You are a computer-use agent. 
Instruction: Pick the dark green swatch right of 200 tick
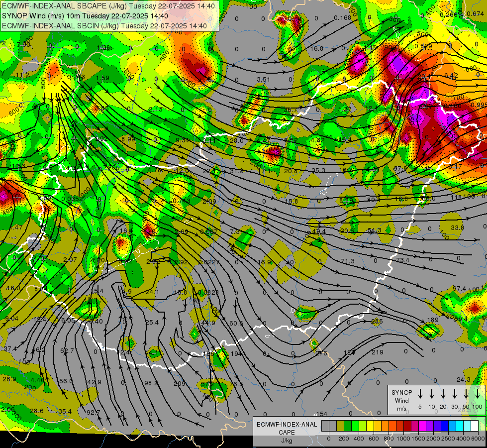348,426
